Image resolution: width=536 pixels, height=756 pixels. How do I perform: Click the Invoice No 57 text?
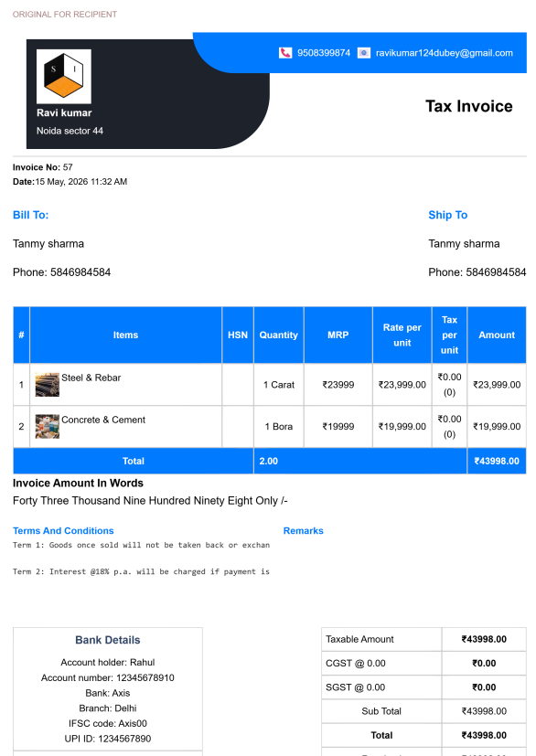click(x=42, y=167)
